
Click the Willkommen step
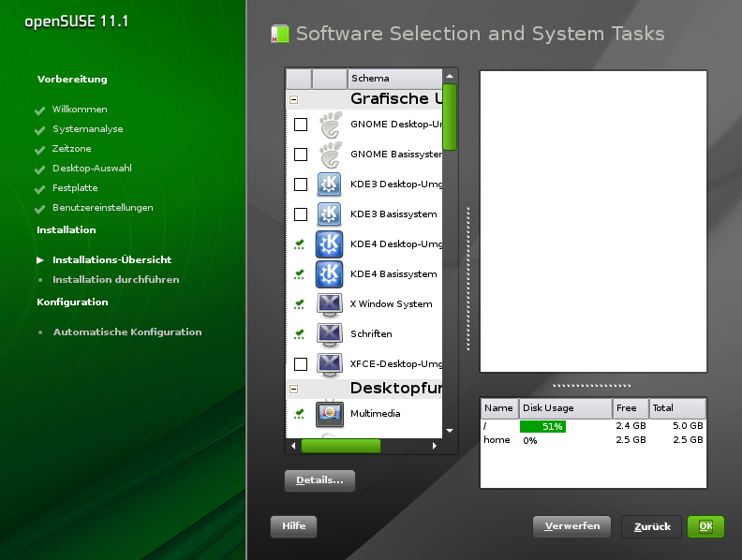coord(80,110)
